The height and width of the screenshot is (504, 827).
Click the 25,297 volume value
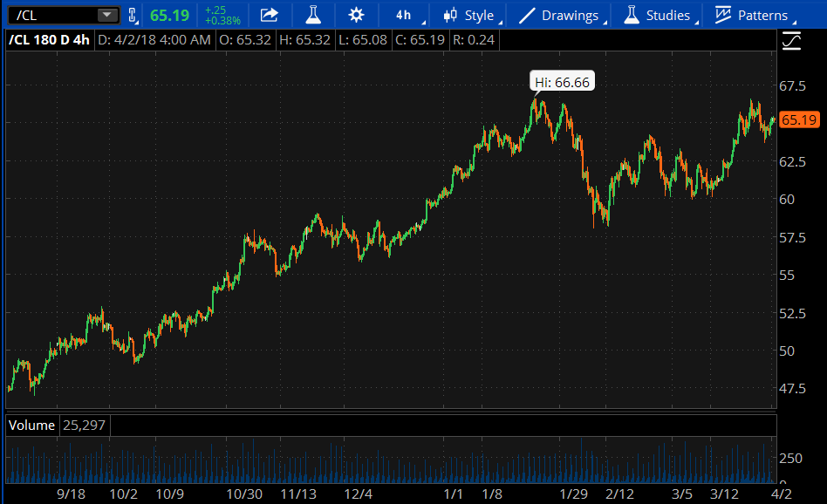pyautogui.click(x=84, y=426)
